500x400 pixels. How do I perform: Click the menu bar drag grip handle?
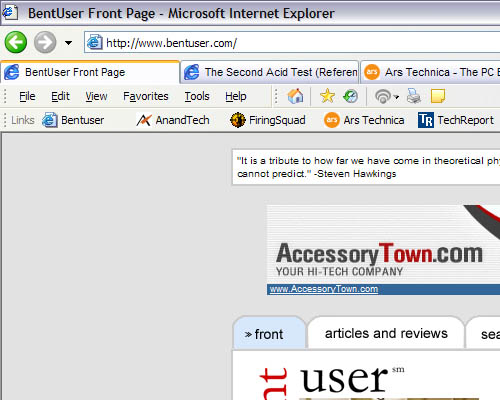click(x=5, y=96)
